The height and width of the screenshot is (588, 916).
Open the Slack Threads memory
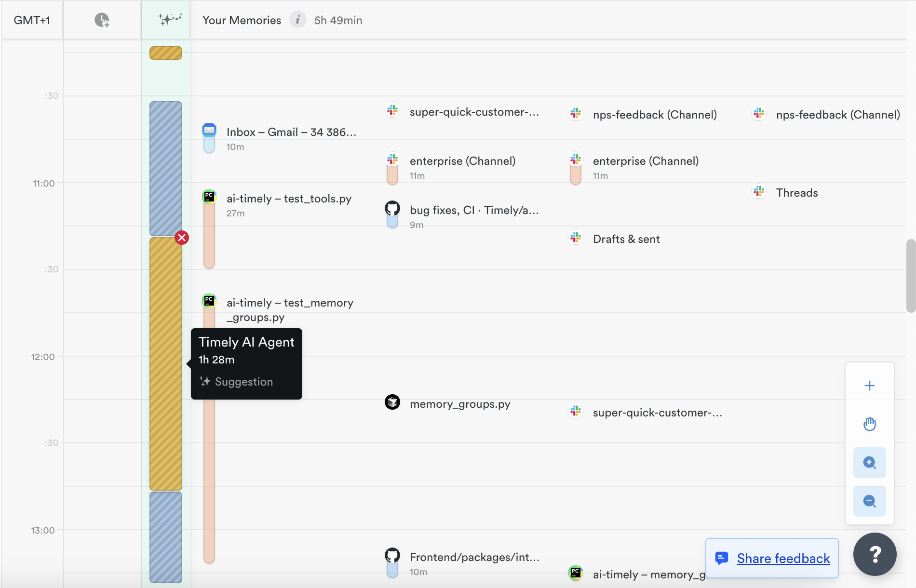(x=796, y=193)
